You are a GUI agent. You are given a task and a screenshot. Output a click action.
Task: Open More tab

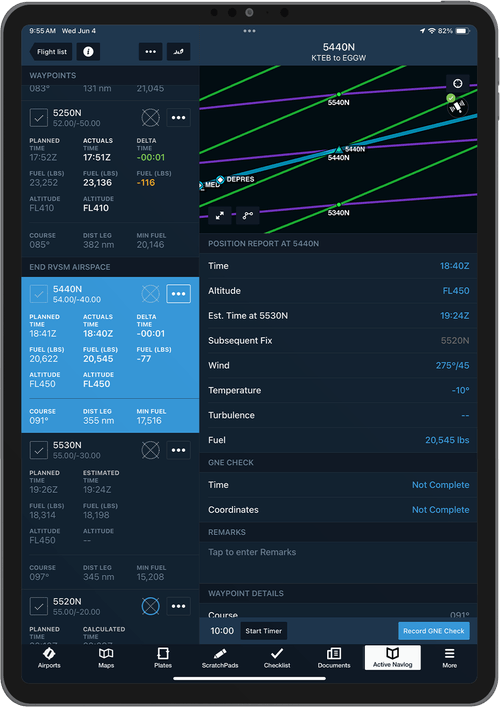(450, 658)
